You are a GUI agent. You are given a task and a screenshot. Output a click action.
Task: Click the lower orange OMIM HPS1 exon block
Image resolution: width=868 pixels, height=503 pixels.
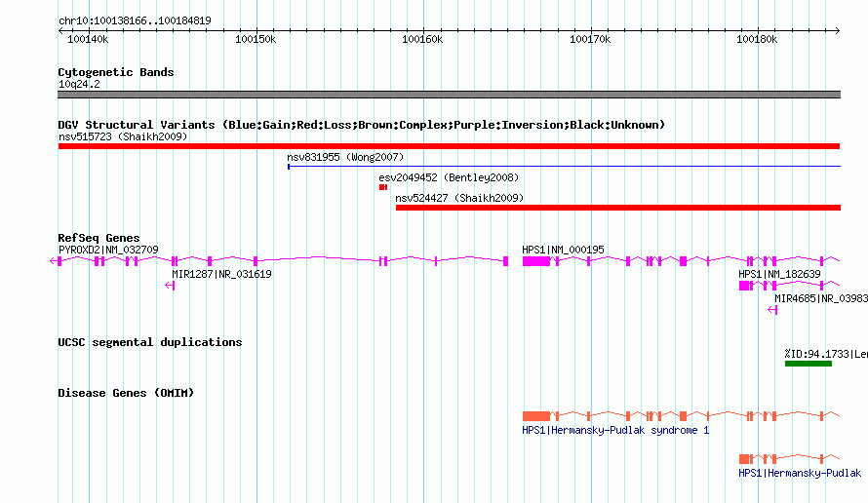click(744, 459)
